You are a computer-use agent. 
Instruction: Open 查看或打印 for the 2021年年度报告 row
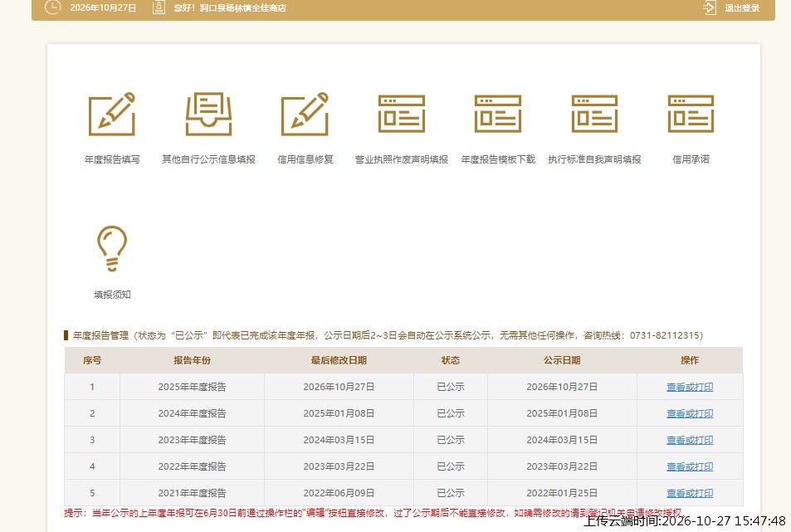coord(690,493)
